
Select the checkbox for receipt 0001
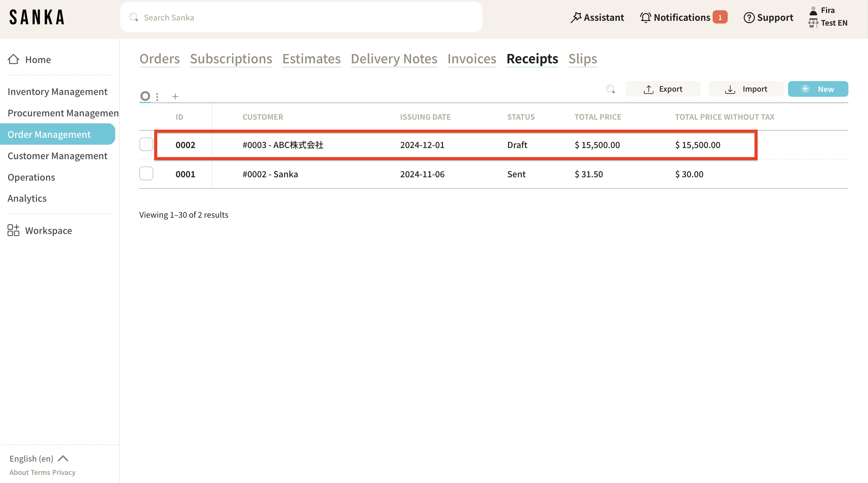(146, 174)
